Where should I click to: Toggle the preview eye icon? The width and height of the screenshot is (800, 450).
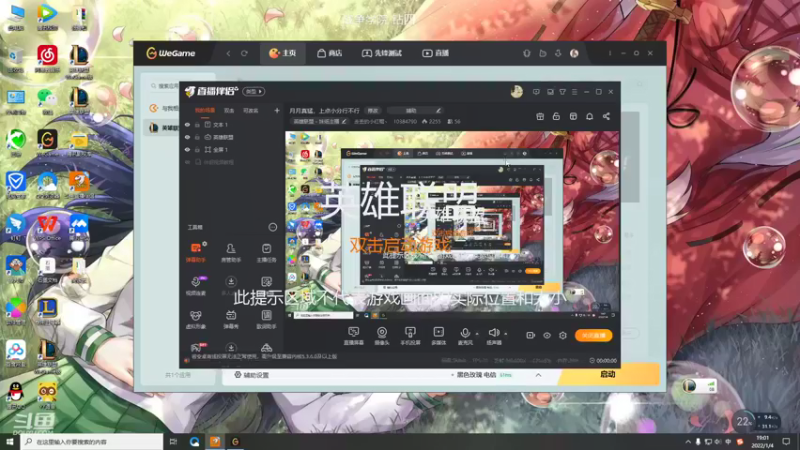pos(547,335)
